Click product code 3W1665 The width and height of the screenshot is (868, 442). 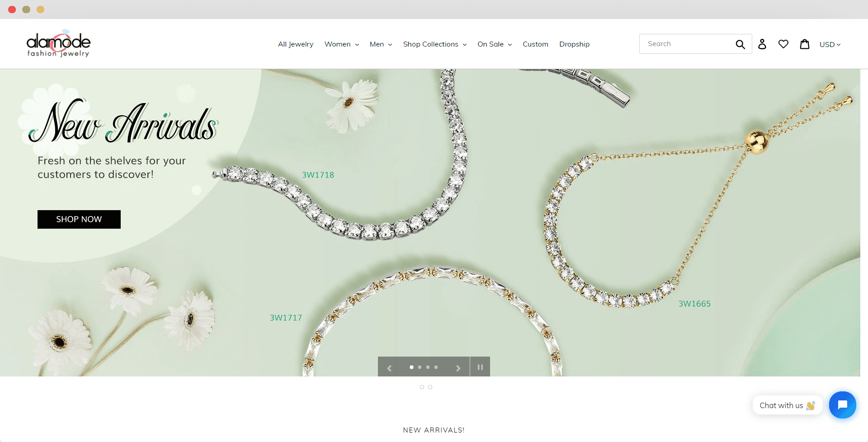click(694, 304)
